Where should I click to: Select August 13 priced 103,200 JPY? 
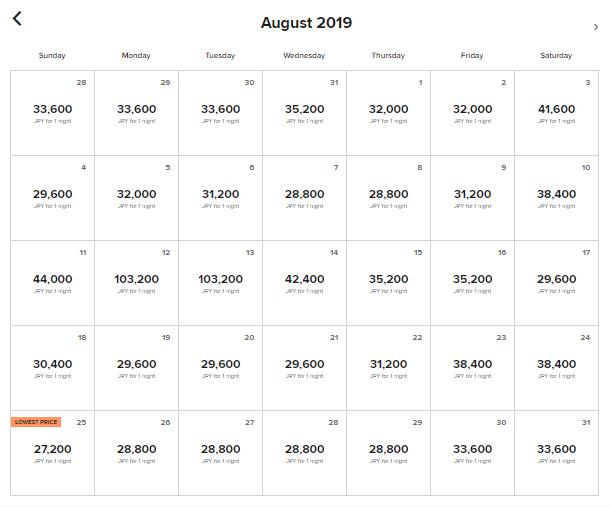point(221,283)
